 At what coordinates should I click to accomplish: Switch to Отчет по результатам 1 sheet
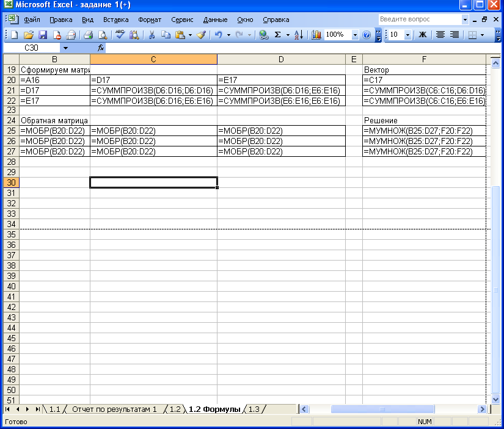[x=114, y=409]
